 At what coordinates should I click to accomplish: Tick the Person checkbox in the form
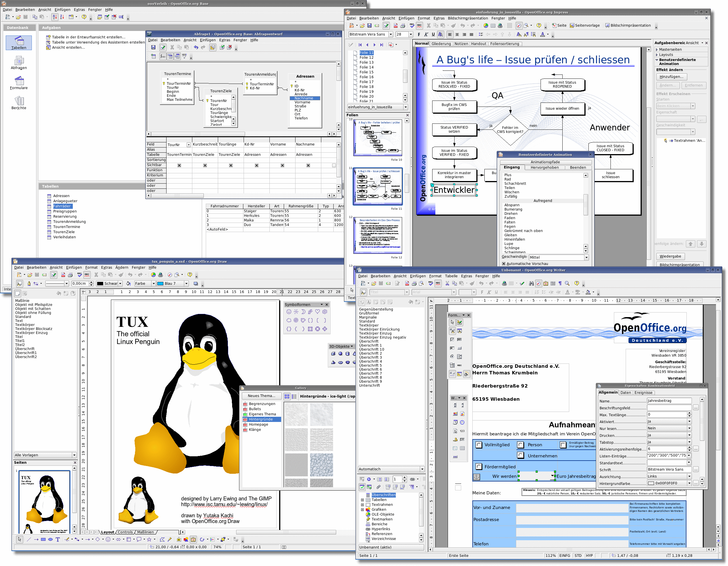(x=521, y=445)
